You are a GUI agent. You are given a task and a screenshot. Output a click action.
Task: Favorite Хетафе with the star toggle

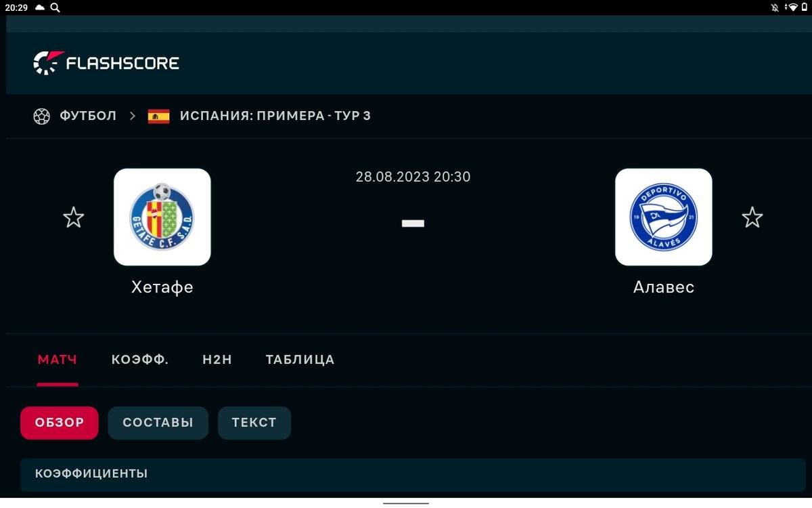pos(74,217)
